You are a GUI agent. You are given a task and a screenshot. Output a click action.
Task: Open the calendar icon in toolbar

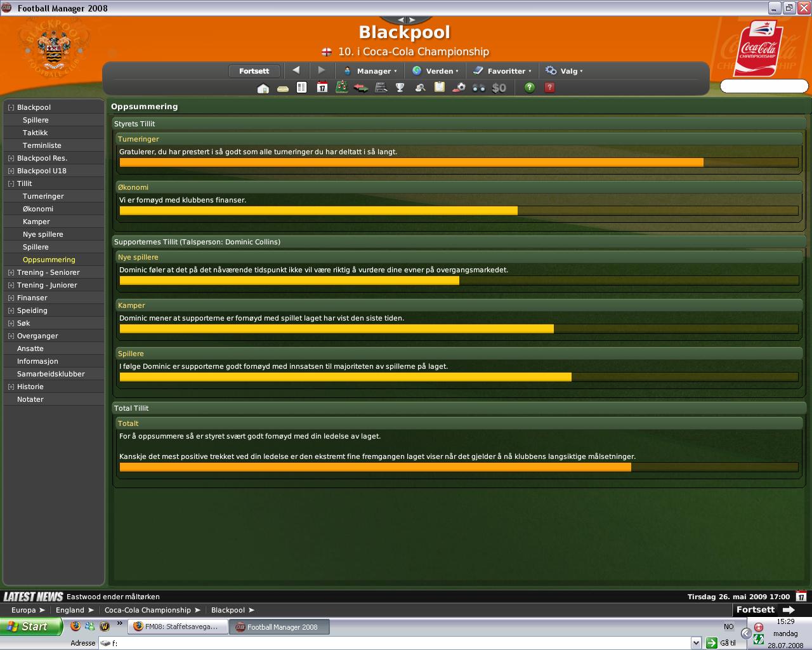coord(322,88)
